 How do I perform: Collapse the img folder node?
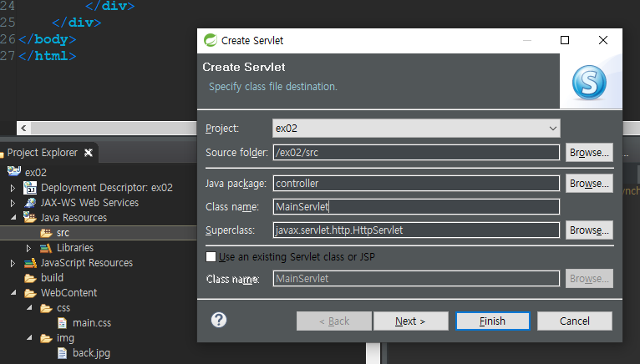[x=29, y=337]
